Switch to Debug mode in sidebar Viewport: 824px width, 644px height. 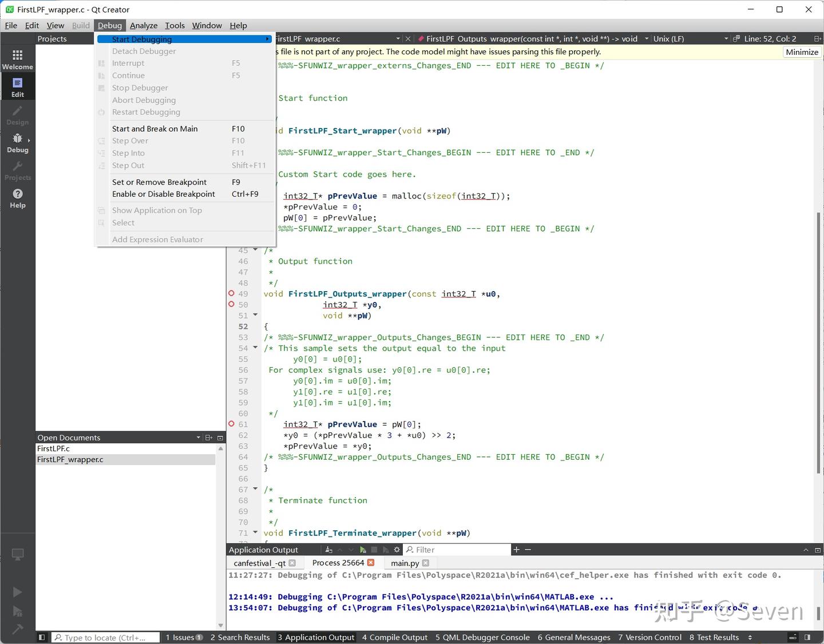(17, 142)
